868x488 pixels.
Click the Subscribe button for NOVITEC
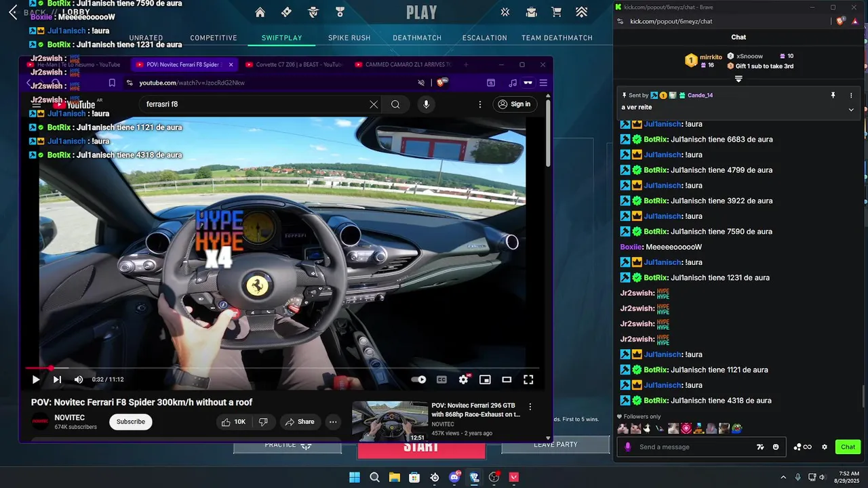click(x=131, y=422)
